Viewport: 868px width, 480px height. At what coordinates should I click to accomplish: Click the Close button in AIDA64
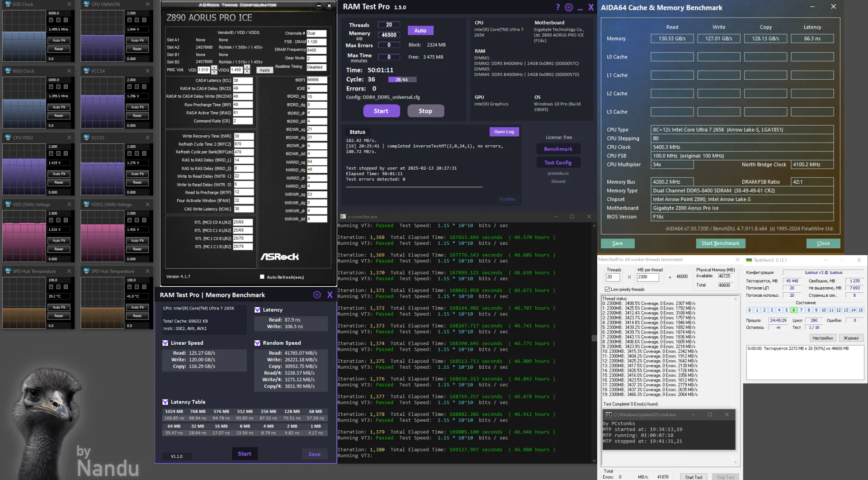[x=823, y=243]
